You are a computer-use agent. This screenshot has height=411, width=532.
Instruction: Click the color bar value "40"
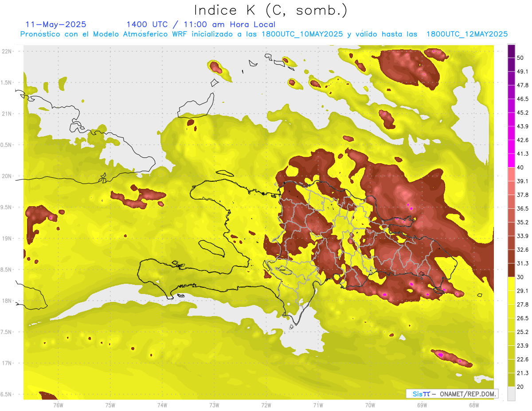click(x=520, y=168)
